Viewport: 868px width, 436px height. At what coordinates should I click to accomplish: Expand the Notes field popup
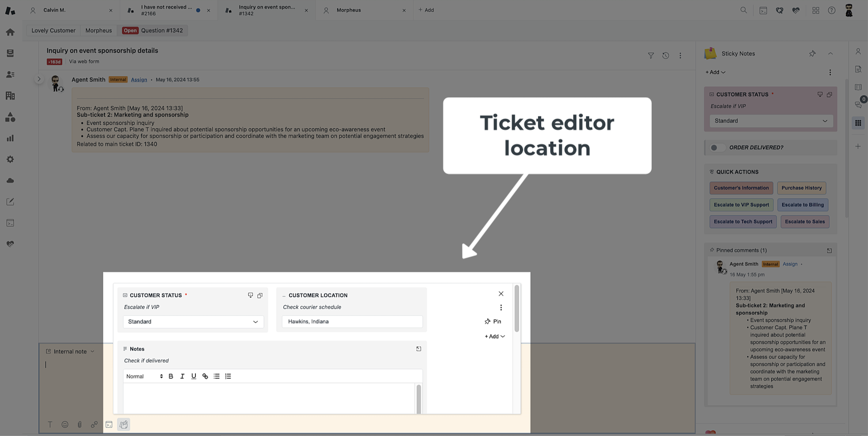coord(418,349)
